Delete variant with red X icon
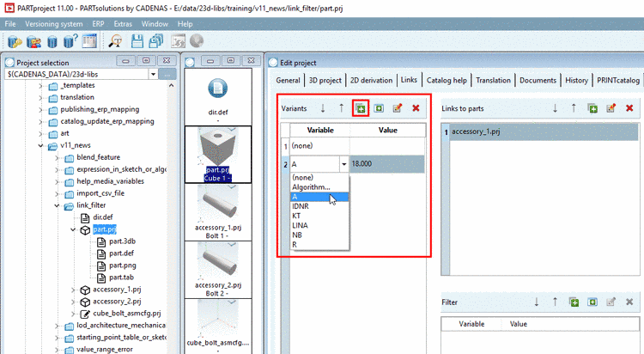This screenshot has height=354, width=644. tap(416, 108)
